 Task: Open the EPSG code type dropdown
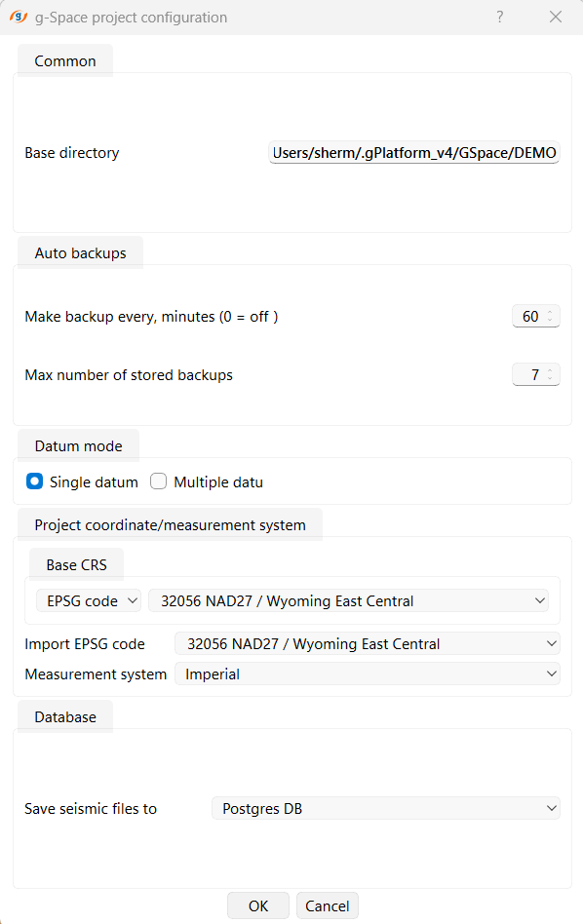pyautogui.click(x=89, y=600)
